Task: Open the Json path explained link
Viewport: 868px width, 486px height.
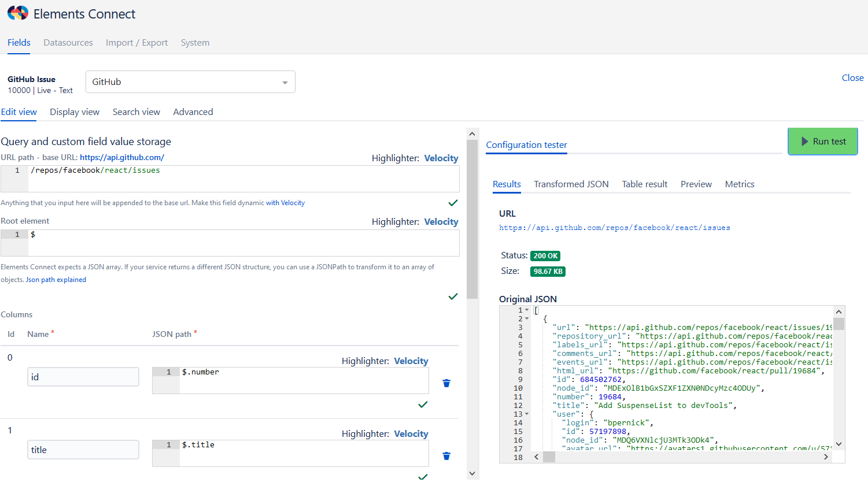Action: click(56, 280)
